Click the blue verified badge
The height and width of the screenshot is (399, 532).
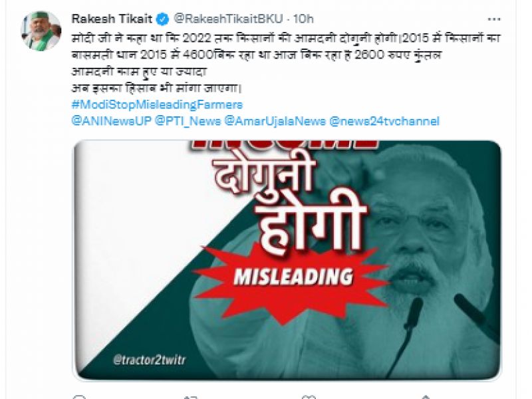tap(162, 19)
